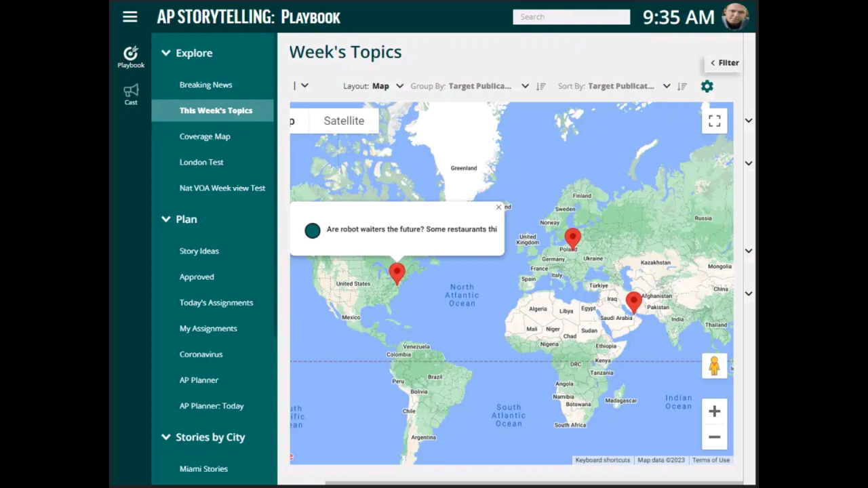Viewport: 868px width, 488px height.
Task: Expand the fourth chevron right of the map
Action: 749,293
